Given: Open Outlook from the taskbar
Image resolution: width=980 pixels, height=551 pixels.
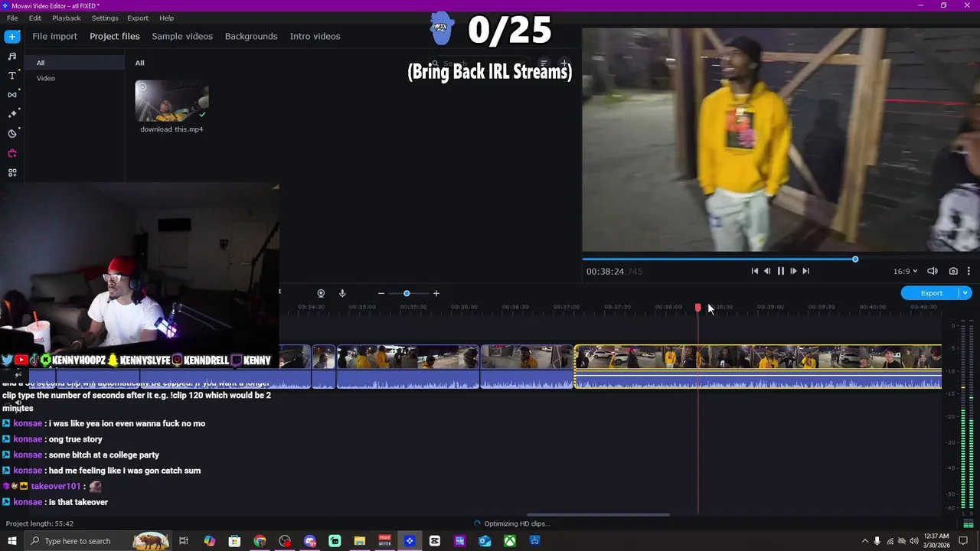Looking at the screenshot, I should pyautogui.click(x=485, y=541).
